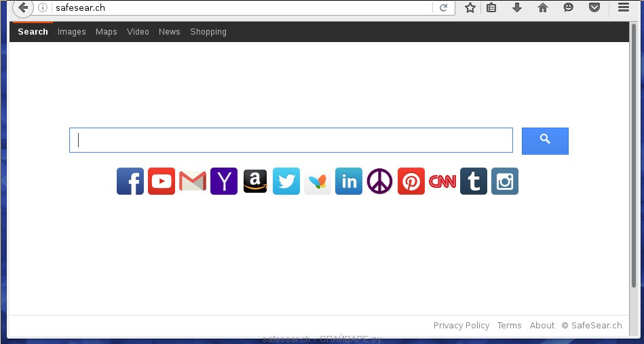The image size is (644, 344).
Task: Click the © SafeSear.ch footer text
Action: coord(592,326)
